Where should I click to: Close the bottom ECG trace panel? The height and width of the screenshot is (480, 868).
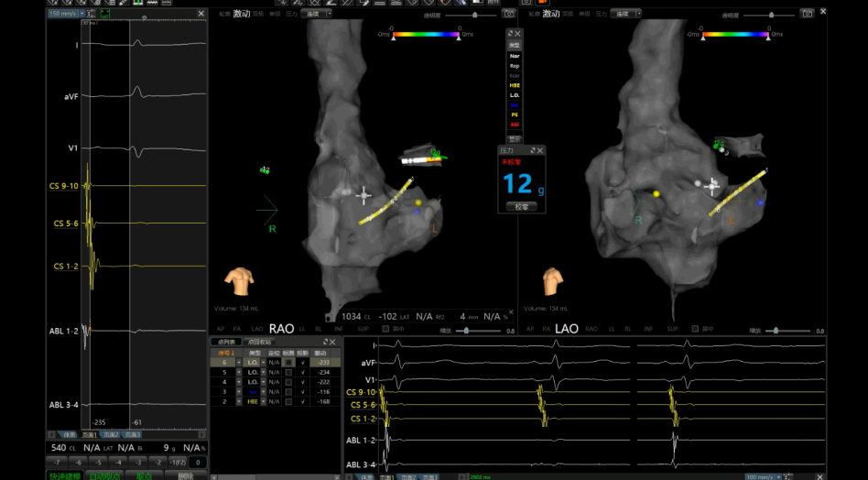[819, 476]
